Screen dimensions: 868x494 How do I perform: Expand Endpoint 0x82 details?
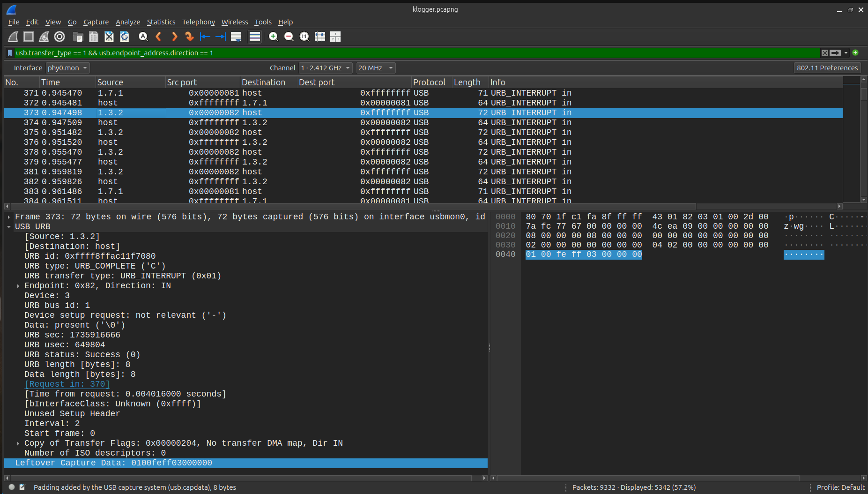[18, 286]
